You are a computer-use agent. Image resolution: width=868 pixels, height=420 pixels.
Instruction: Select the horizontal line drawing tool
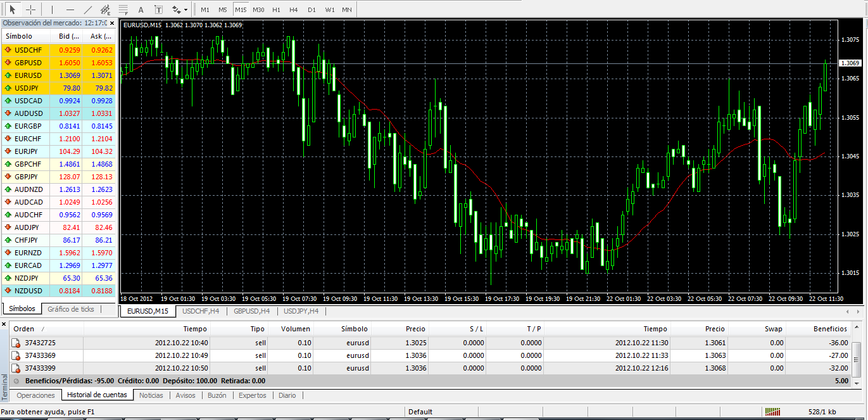(70, 10)
